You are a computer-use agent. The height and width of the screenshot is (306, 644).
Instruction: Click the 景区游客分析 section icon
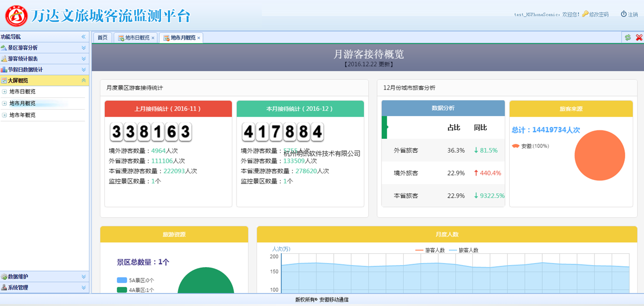(4, 48)
